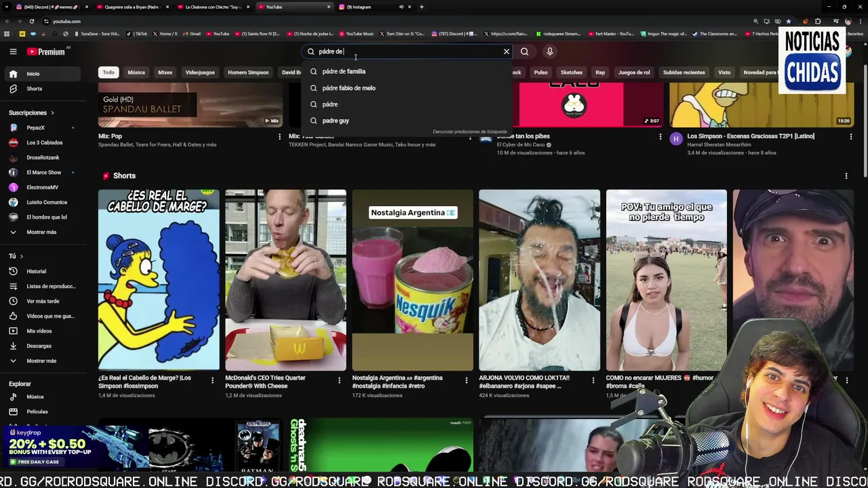Viewport: 868px width, 488px height.
Task: Open Shorts in the sidebar
Action: coord(44,89)
